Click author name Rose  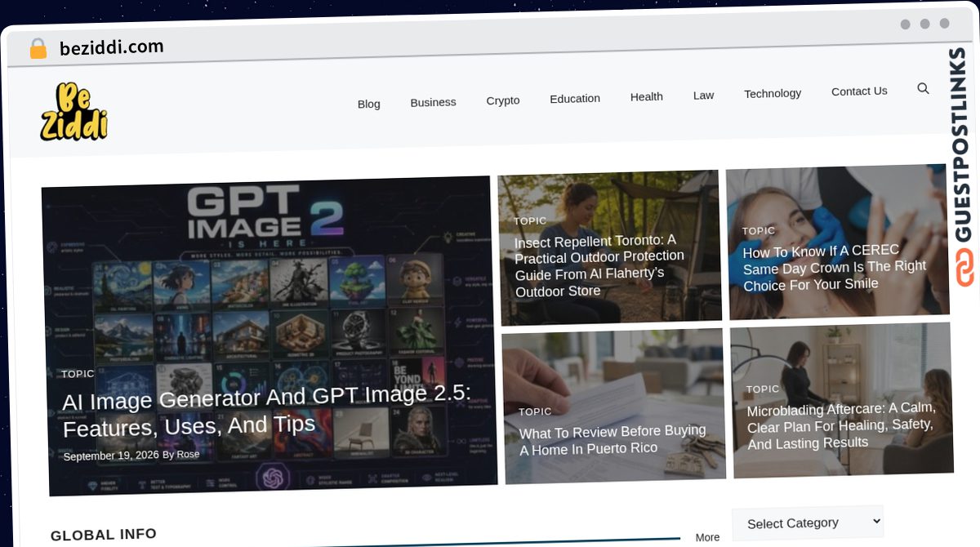pos(188,454)
